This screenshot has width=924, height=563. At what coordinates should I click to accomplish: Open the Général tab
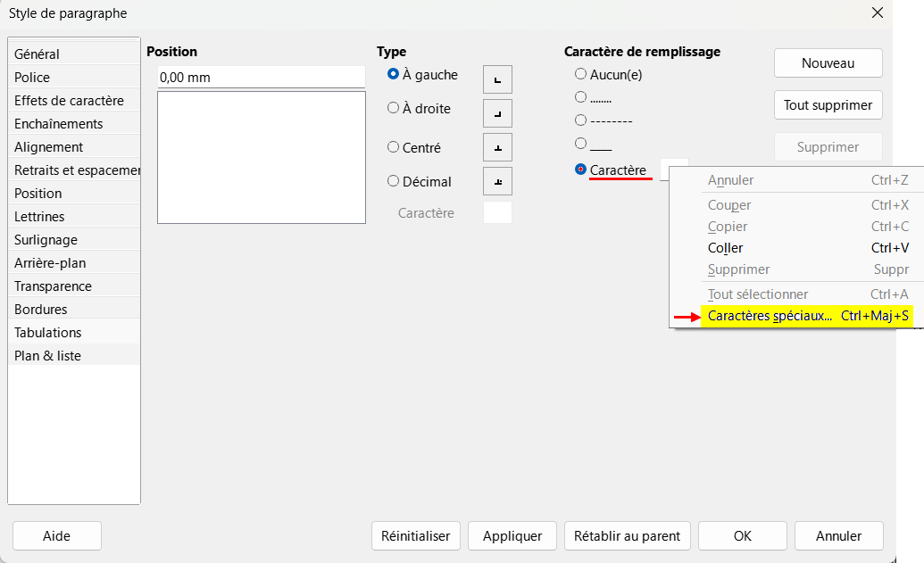(74, 54)
